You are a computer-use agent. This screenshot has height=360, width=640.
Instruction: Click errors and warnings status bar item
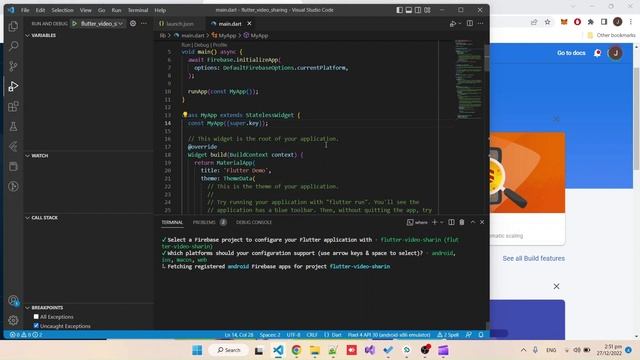[26, 335]
